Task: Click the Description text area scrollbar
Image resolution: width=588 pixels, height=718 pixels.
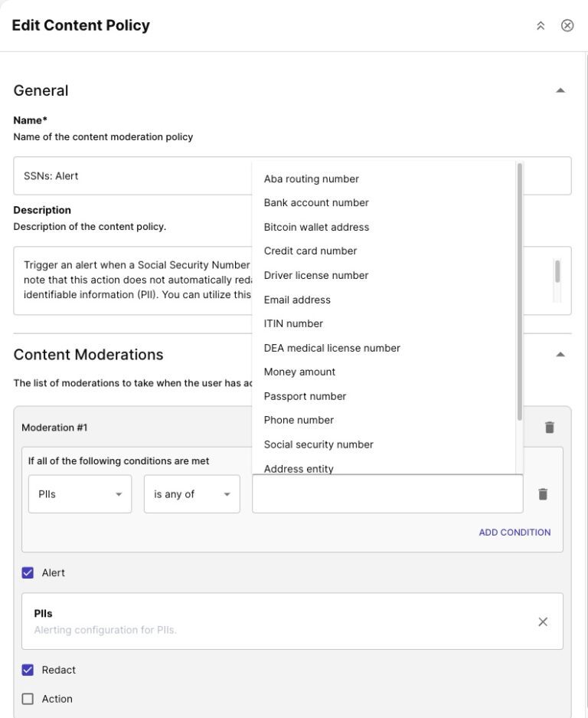Action: tap(557, 272)
